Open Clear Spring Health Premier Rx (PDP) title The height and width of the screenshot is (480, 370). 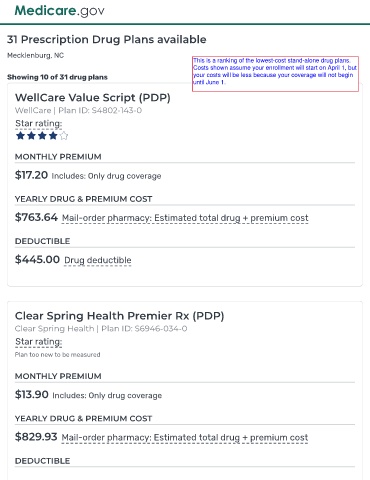click(119, 316)
